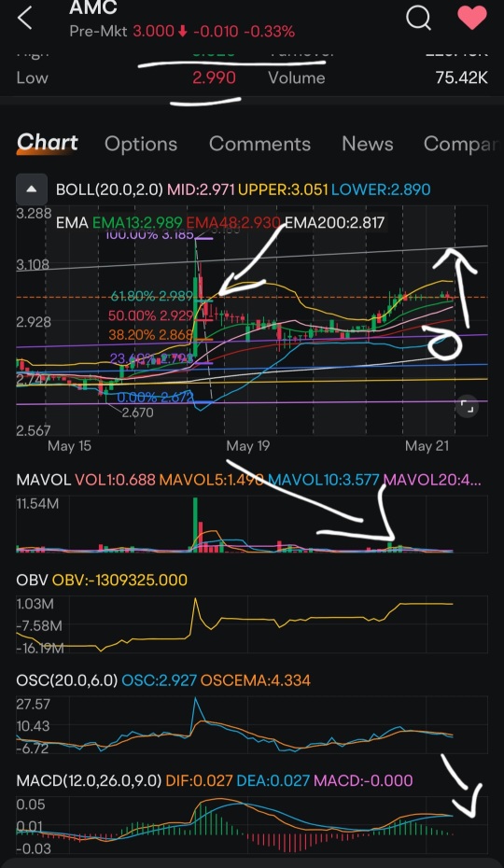
Task: Toggle the heart favorite icon
Action: click(472, 17)
